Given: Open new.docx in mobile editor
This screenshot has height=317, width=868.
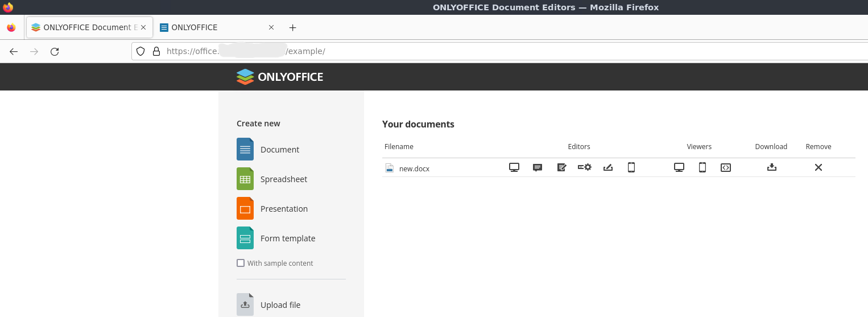Looking at the screenshot, I should [x=631, y=167].
